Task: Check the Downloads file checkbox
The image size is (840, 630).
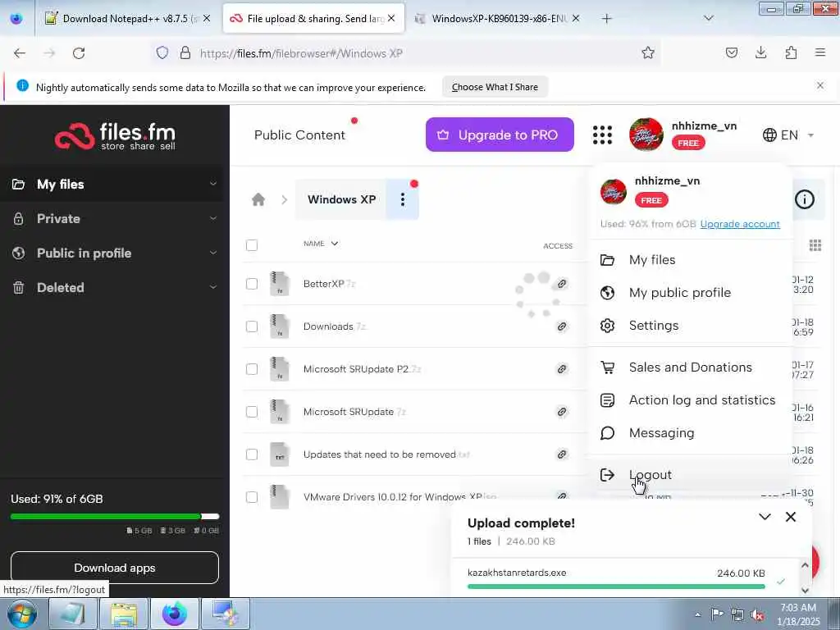Action: click(x=251, y=326)
